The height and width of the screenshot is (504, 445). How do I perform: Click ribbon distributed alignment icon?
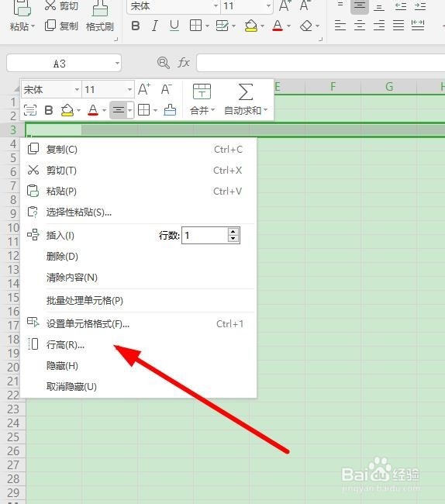click(x=418, y=26)
